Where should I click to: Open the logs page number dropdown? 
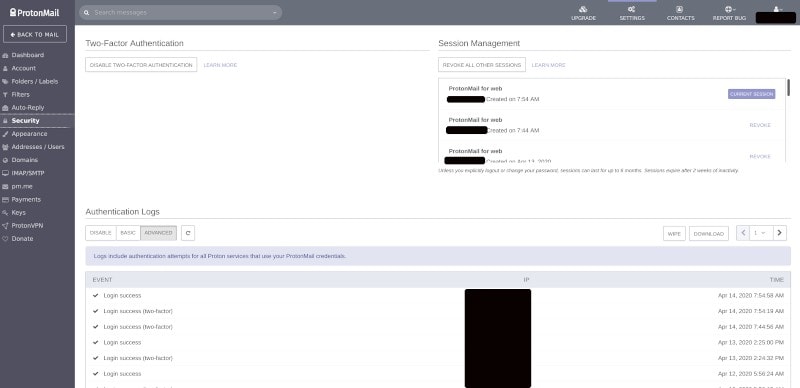761,233
